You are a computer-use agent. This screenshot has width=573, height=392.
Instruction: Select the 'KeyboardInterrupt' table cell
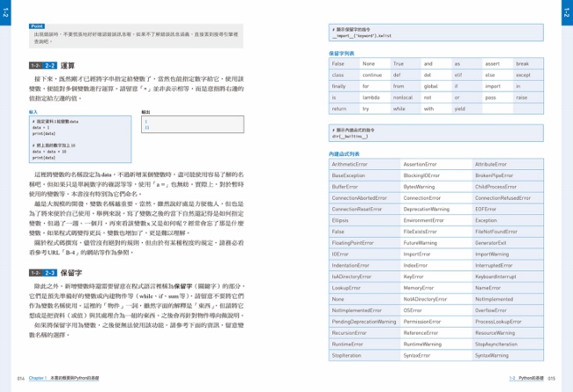click(508, 277)
